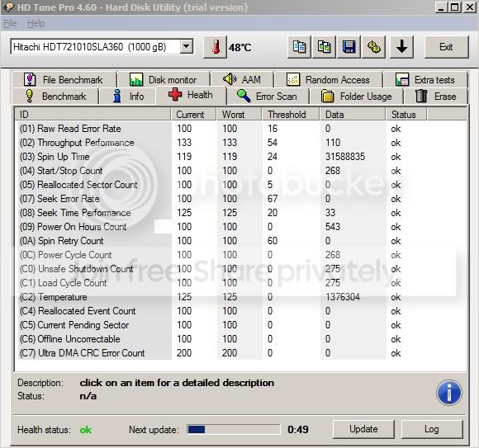Open the drive selection dropdown arrow
479x448 pixels.
(186, 47)
